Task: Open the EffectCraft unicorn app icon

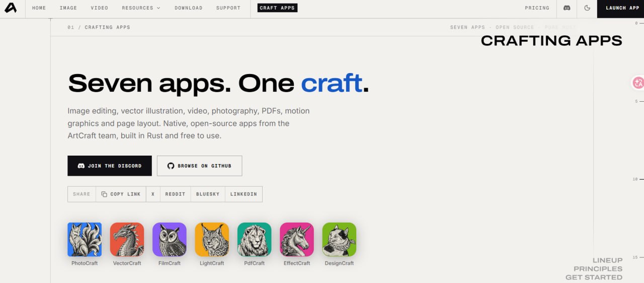Action: (x=297, y=240)
